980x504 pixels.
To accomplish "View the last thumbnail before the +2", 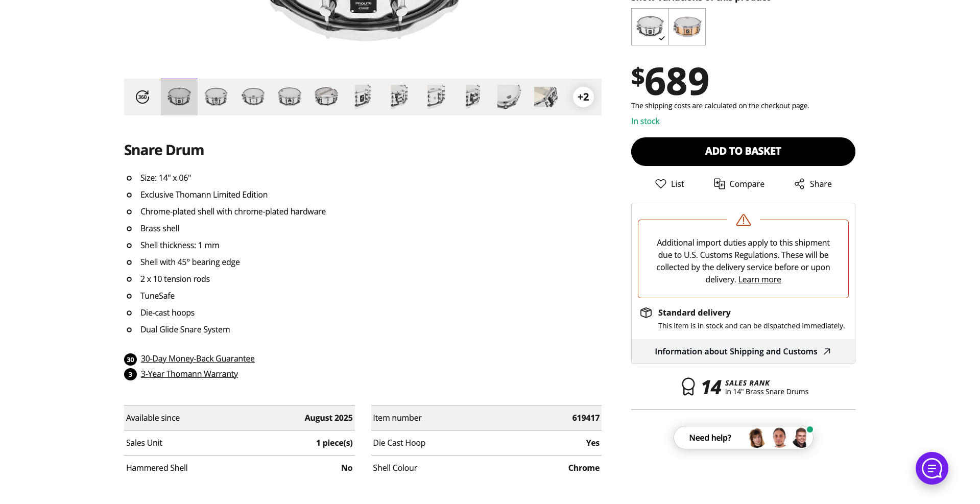I will coord(546,97).
